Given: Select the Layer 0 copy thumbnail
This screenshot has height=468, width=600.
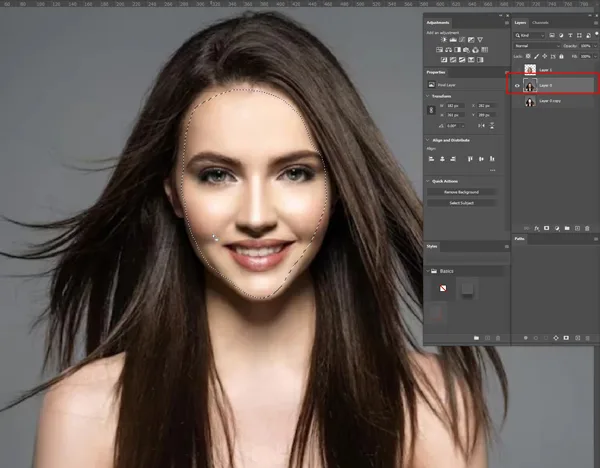Looking at the screenshot, I should pos(530,102).
